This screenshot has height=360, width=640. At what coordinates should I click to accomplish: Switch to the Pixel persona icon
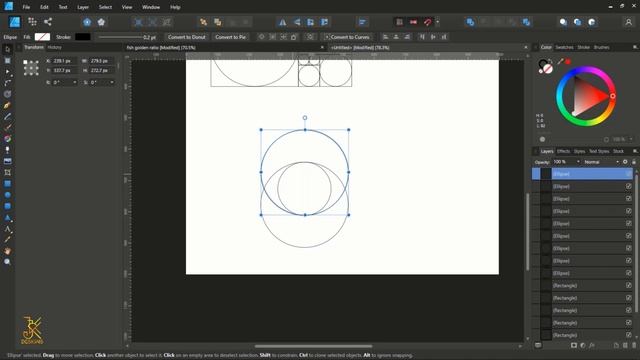click(x=32, y=22)
